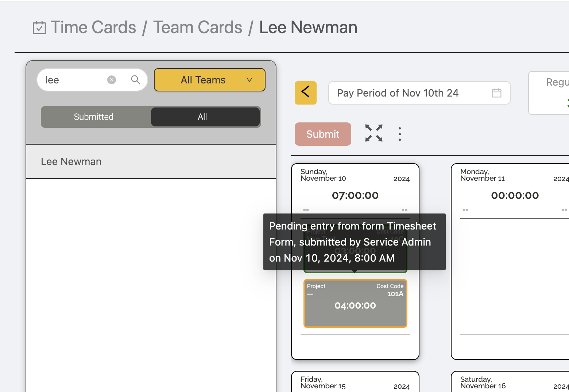The image size is (569, 392).
Task: Switch to the Submitted filter
Action: (94, 117)
